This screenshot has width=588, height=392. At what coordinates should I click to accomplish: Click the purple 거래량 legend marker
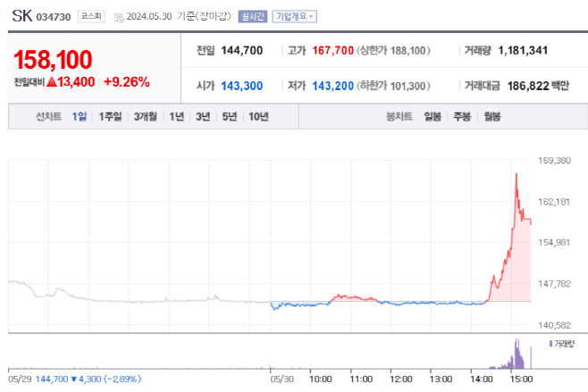pyautogui.click(x=550, y=343)
